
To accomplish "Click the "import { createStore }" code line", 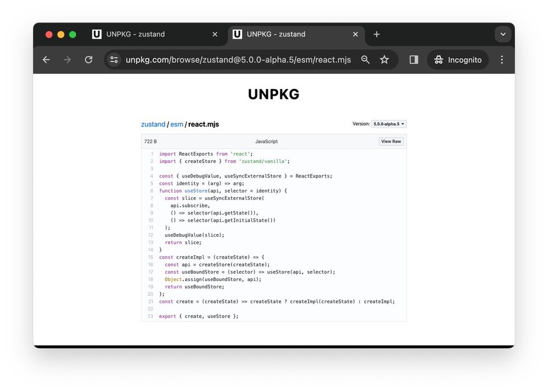I will 224,161.
